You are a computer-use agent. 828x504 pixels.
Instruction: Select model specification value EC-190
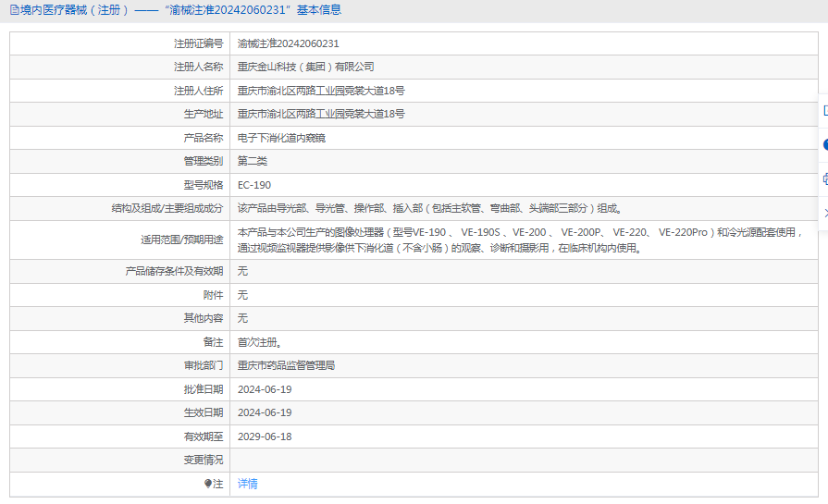click(254, 185)
